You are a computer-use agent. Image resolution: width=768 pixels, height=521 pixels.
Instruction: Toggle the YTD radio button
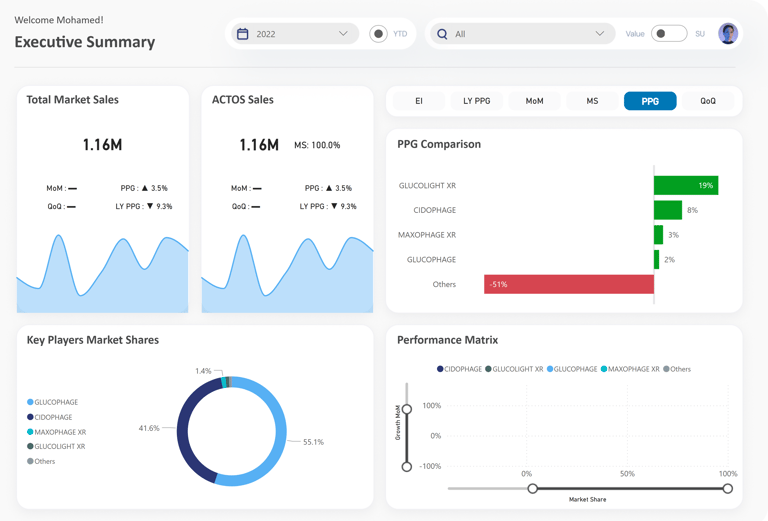pos(378,34)
